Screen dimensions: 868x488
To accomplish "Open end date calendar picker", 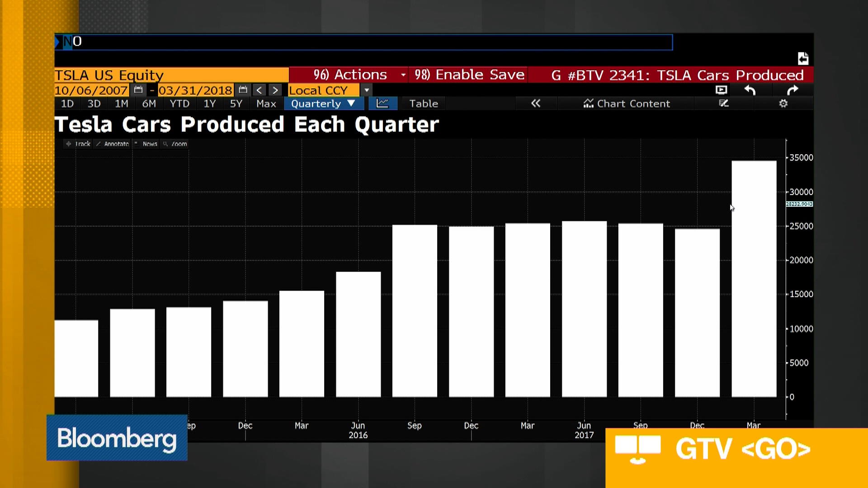I will coord(243,90).
